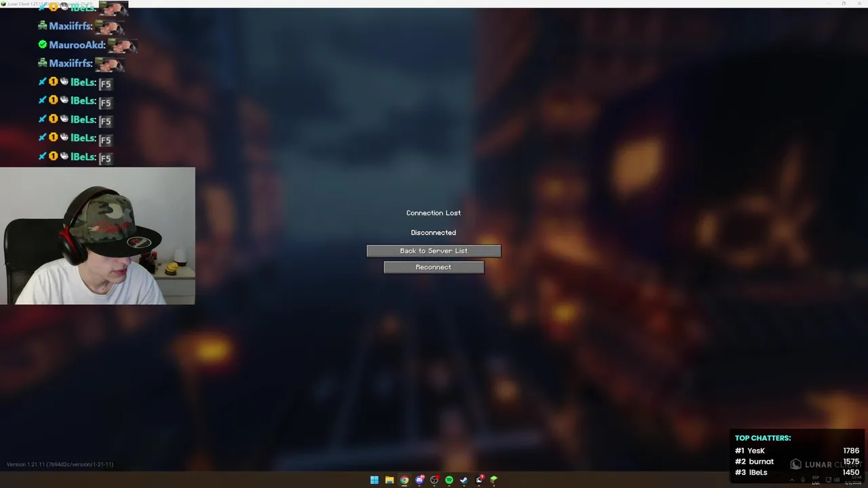Open the Windows Start menu
The width and height of the screenshot is (868, 488).
[374, 480]
